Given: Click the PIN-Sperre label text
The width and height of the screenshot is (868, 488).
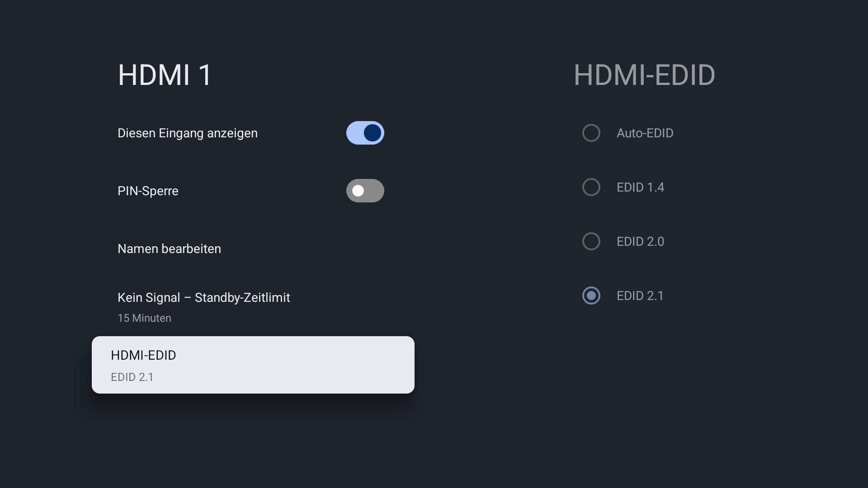Looking at the screenshot, I should (x=148, y=191).
